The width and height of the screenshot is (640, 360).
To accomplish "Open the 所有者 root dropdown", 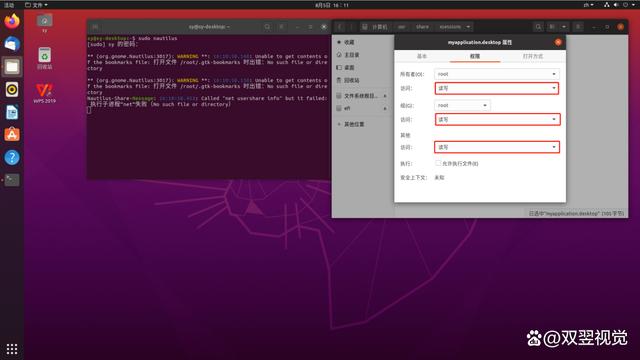I will point(497,74).
